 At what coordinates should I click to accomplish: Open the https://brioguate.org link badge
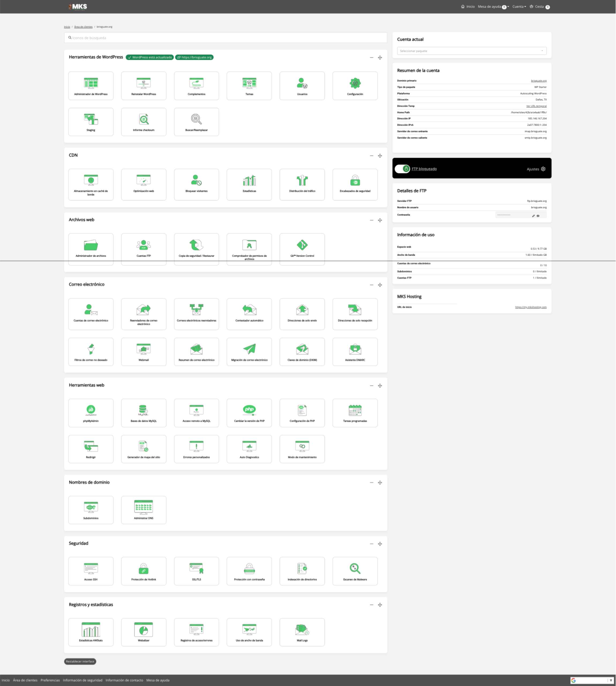(x=194, y=57)
